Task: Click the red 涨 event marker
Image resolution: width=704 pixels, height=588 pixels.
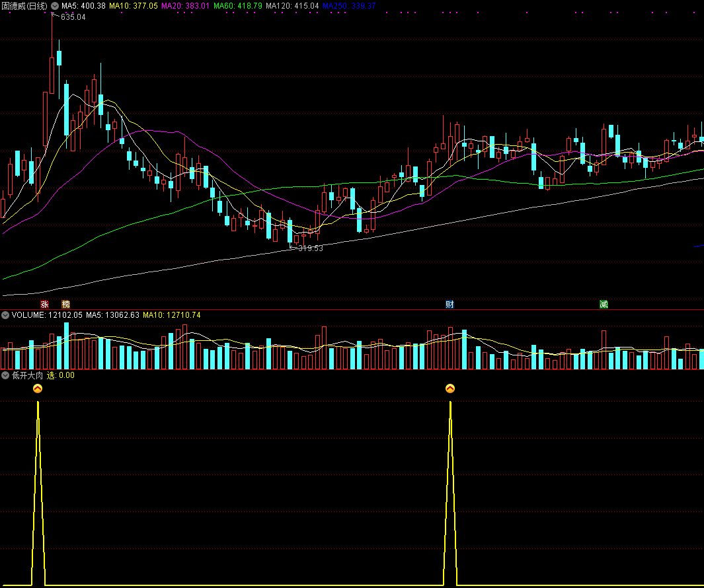Action: [x=44, y=305]
